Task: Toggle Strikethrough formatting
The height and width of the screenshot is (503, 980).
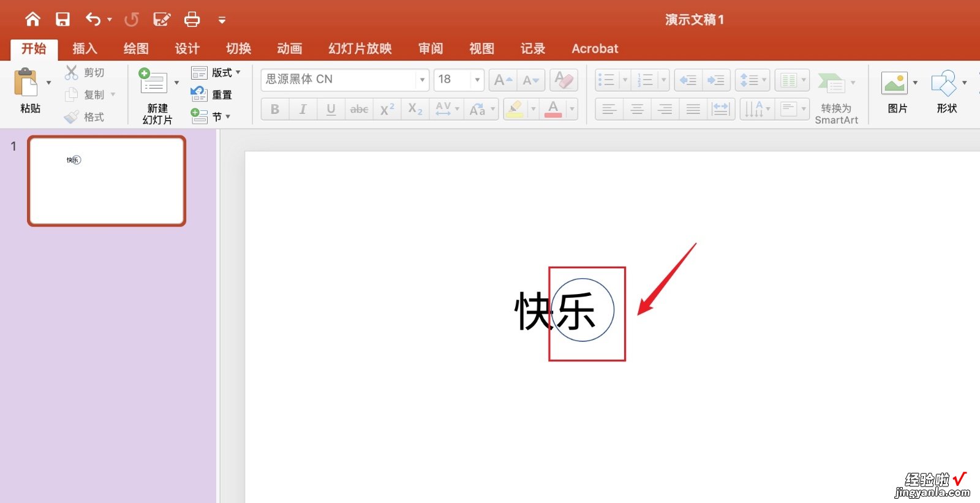Action: coord(359,109)
